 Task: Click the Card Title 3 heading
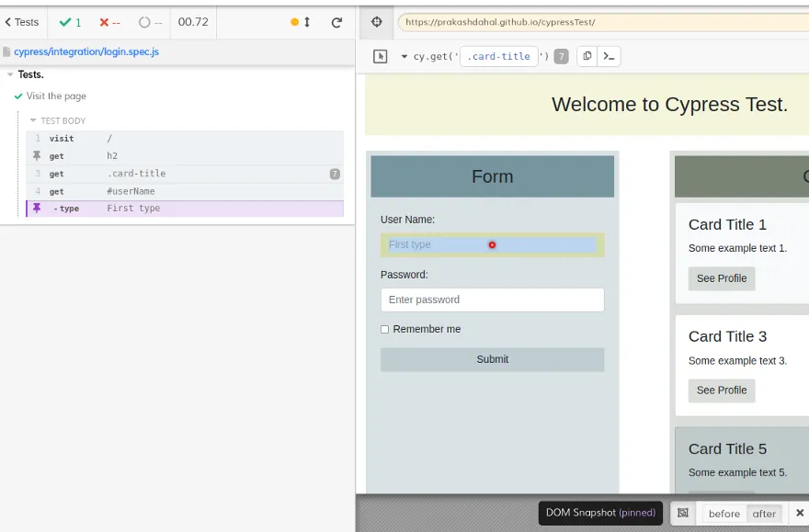click(727, 336)
